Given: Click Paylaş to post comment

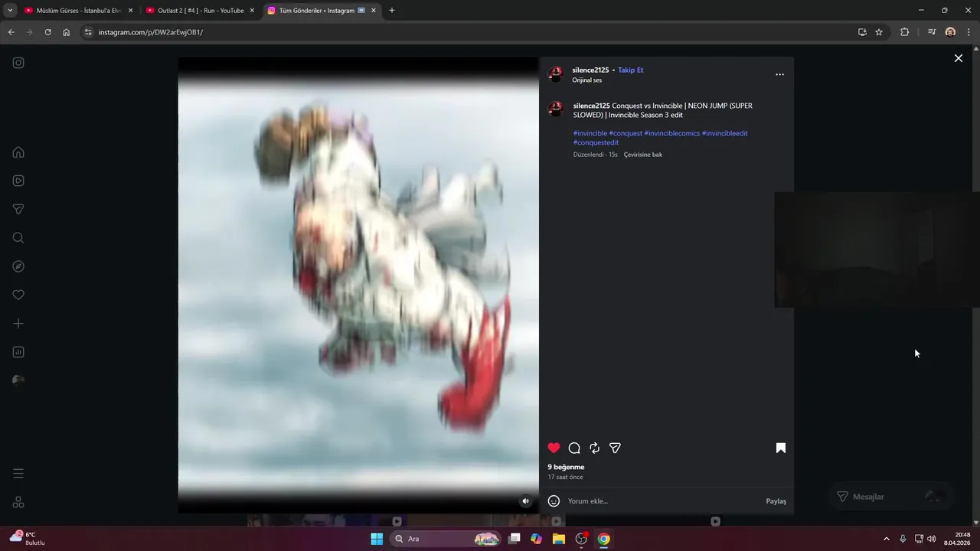Looking at the screenshot, I should (x=776, y=501).
